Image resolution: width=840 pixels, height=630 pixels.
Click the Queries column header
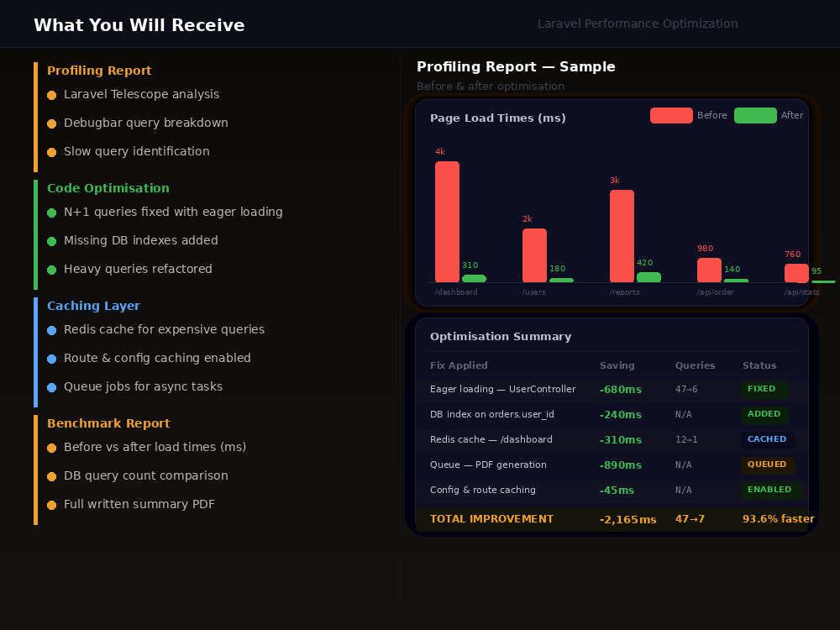(695, 365)
